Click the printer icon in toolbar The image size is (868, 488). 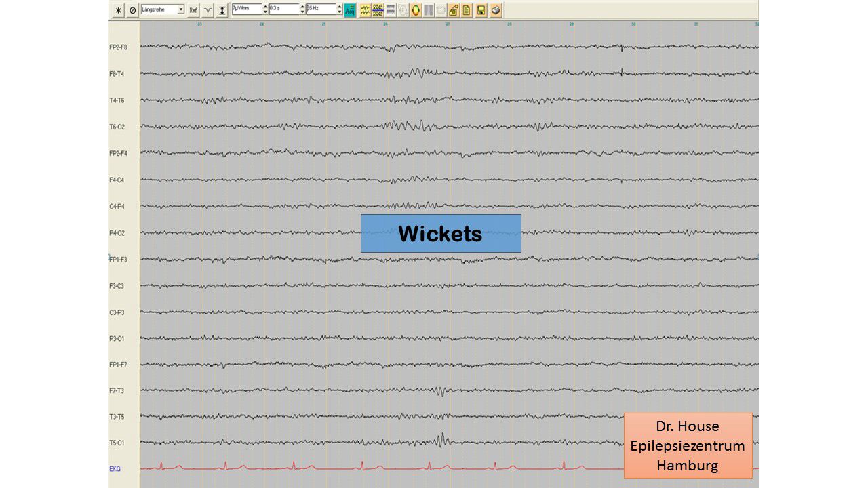496,10
